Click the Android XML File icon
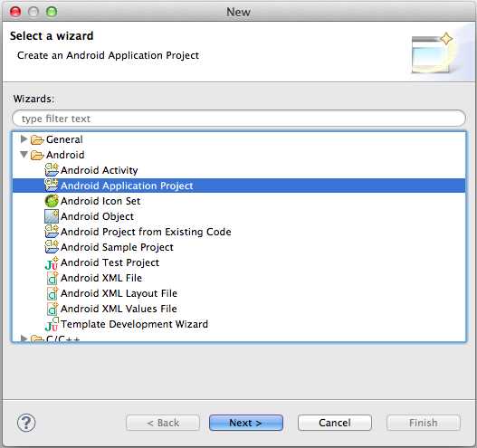 (52, 278)
